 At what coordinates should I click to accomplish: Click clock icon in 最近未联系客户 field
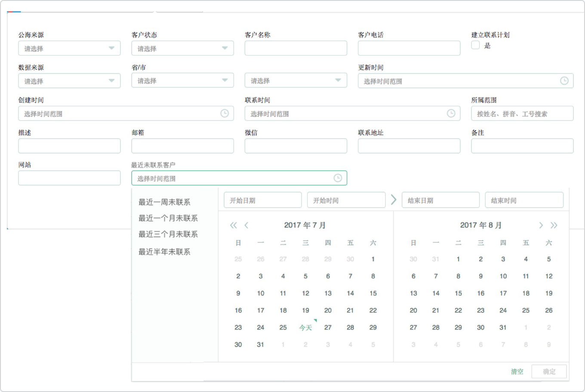coord(338,178)
